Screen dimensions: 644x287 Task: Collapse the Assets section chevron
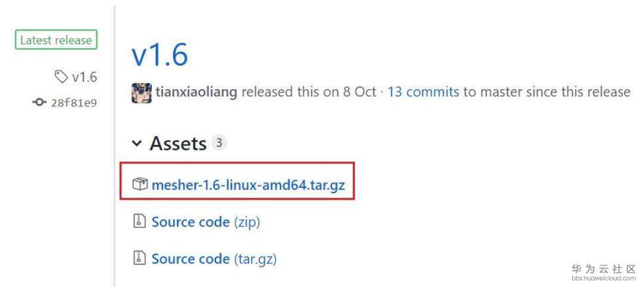137,144
